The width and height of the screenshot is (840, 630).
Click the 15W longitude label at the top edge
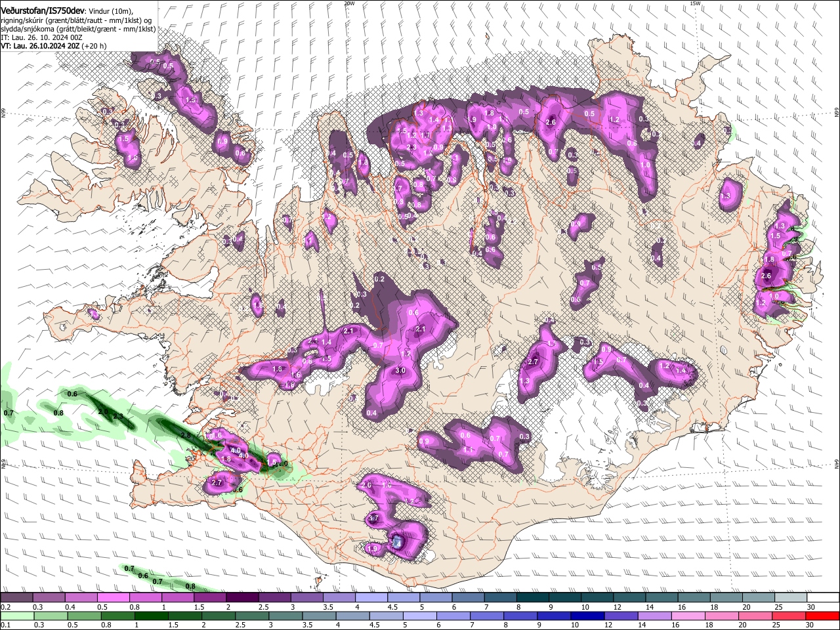[694, 3]
